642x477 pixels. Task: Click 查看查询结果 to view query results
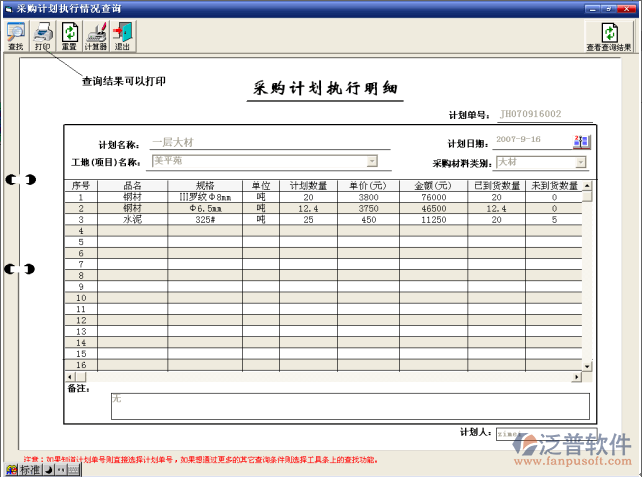608,36
